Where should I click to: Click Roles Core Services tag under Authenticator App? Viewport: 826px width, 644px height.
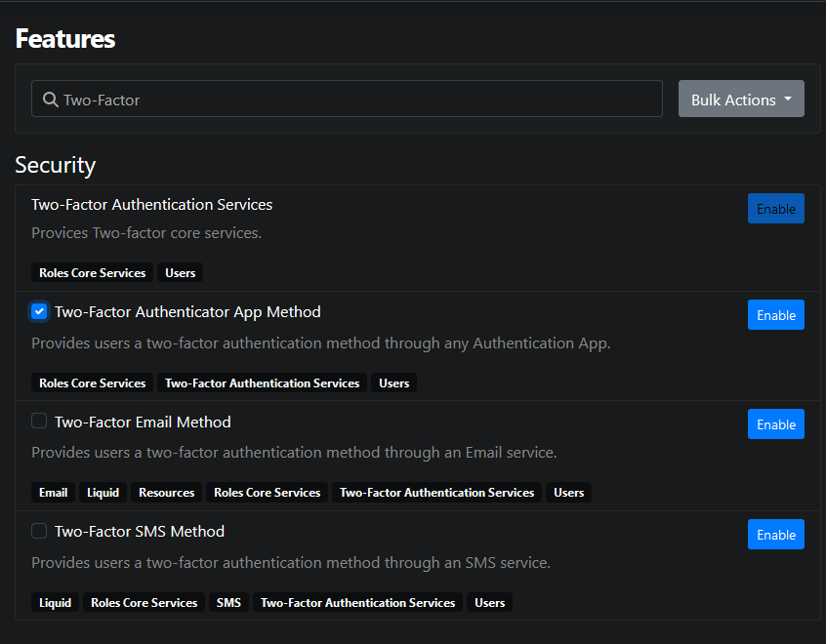[92, 382]
